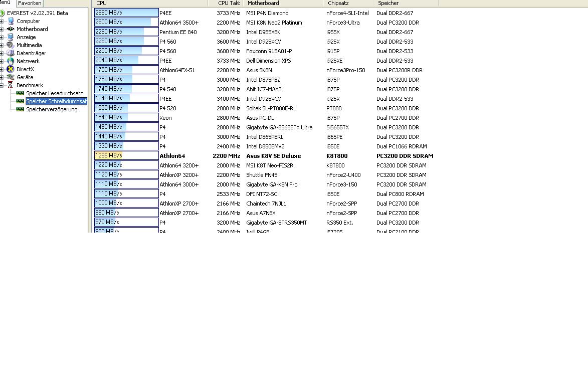The height and width of the screenshot is (385, 588).
Task: Click Asus K8V SE Deluxe bold entry
Action: click(274, 156)
